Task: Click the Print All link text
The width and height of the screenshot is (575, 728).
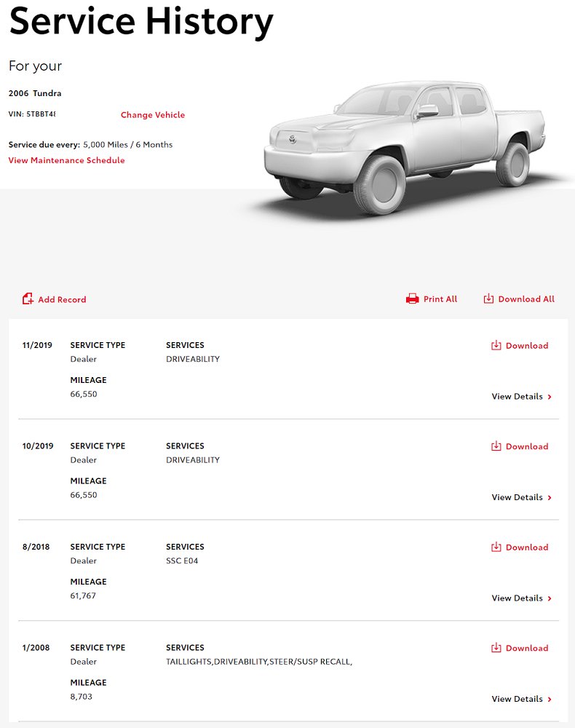Action: (x=440, y=299)
